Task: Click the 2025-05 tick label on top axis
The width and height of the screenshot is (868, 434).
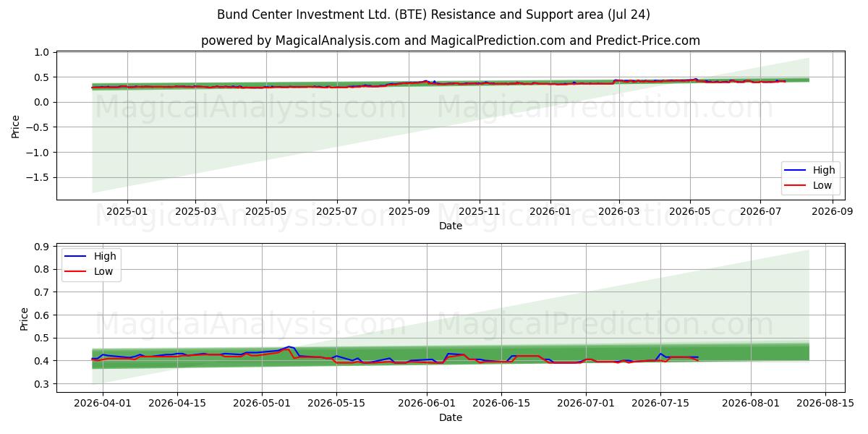Action: (x=266, y=212)
